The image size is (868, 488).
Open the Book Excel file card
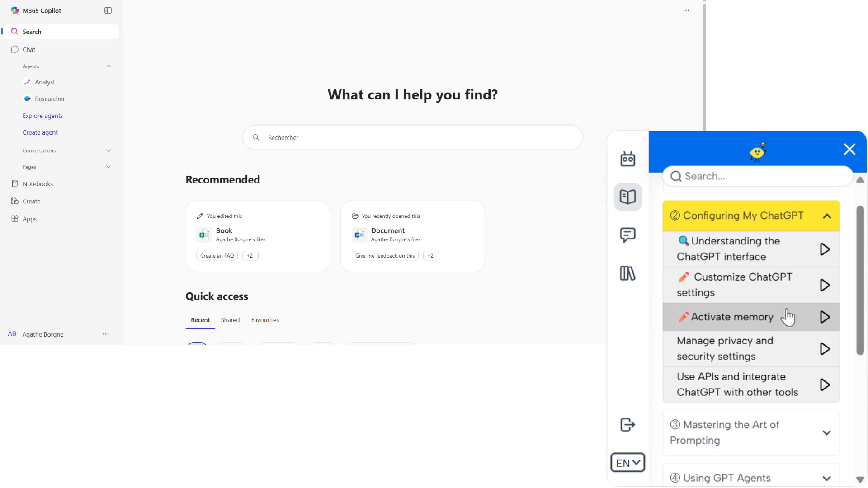258,236
